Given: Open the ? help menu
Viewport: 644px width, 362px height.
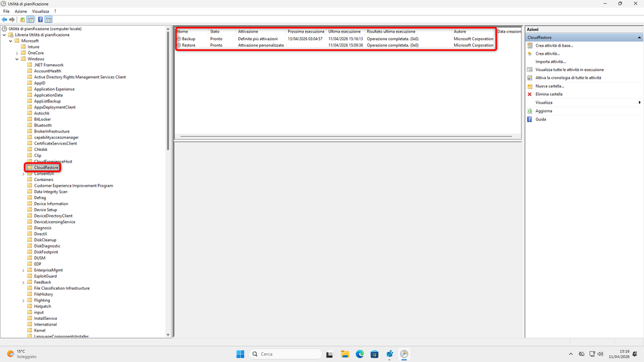Looking at the screenshot, I should tap(55, 11).
